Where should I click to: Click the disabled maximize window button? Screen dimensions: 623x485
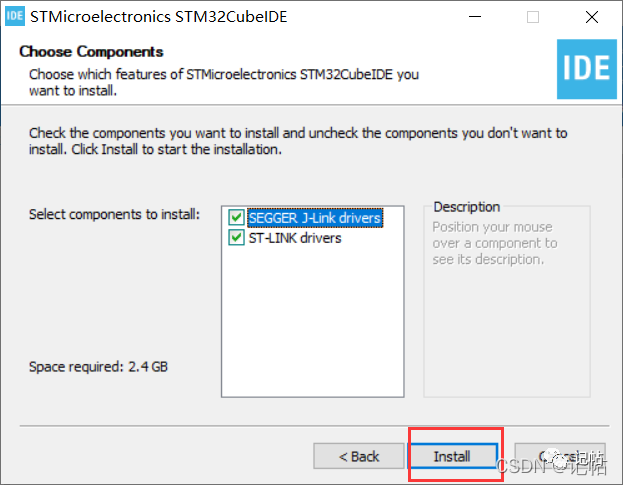533,17
